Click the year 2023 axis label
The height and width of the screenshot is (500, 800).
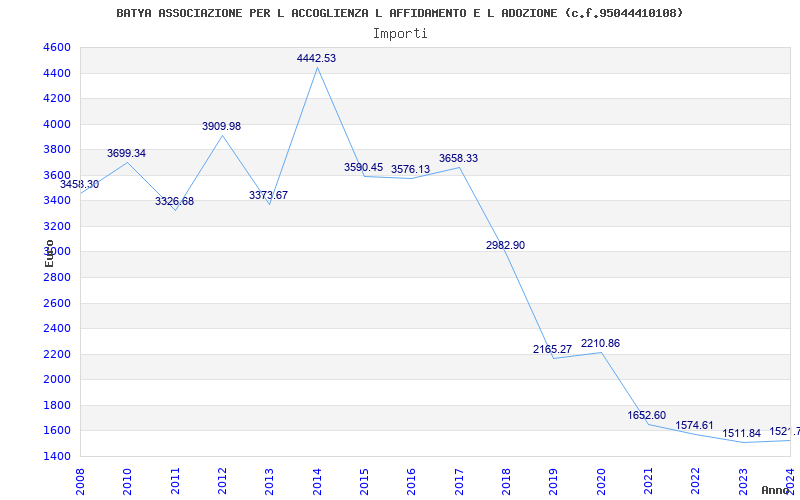tap(743, 482)
